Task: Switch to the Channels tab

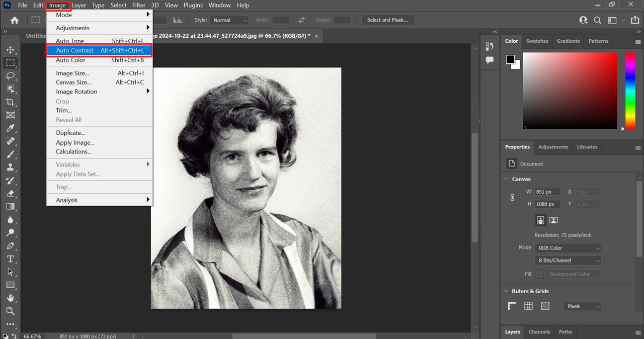Action: (x=539, y=332)
